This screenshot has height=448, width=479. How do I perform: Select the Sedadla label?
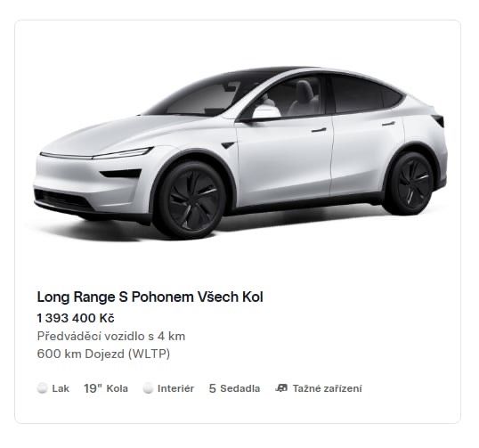240,388
